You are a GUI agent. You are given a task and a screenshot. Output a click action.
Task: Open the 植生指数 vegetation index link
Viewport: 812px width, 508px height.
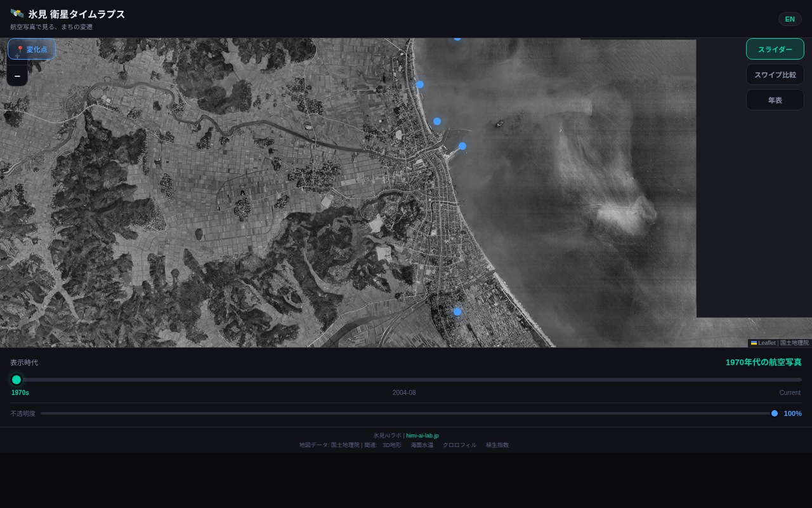click(497, 445)
